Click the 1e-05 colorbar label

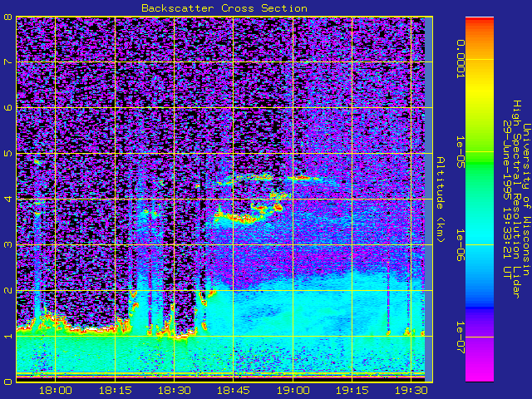[x=461, y=151]
